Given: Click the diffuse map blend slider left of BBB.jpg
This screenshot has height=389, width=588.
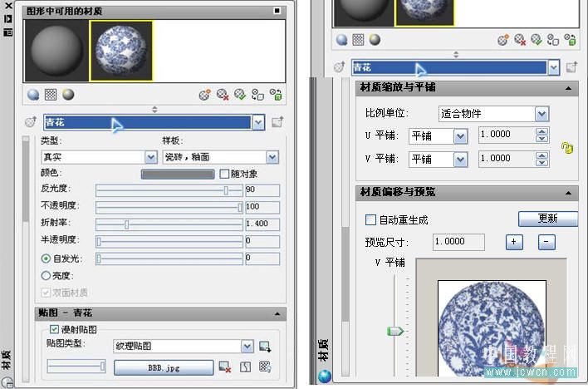Looking at the screenshot, I should pyautogui.click(x=76, y=367).
